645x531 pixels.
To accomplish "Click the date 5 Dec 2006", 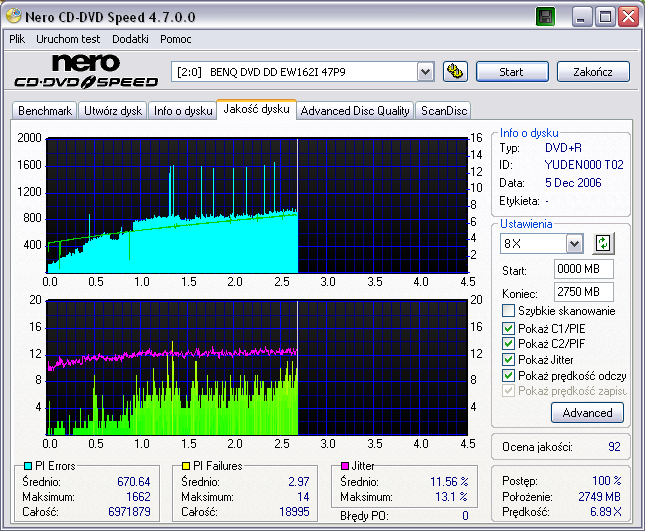I will click(x=573, y=183).
